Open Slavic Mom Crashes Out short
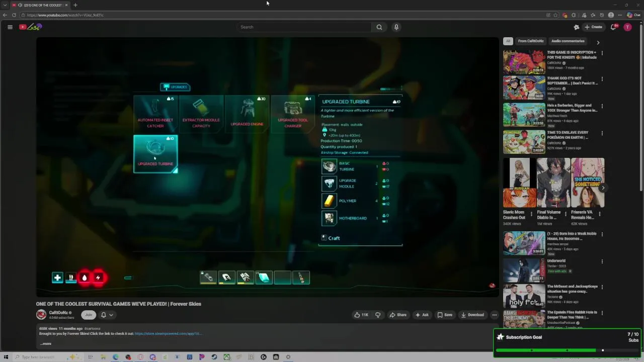644x362 pixels. tap(519, 183)
